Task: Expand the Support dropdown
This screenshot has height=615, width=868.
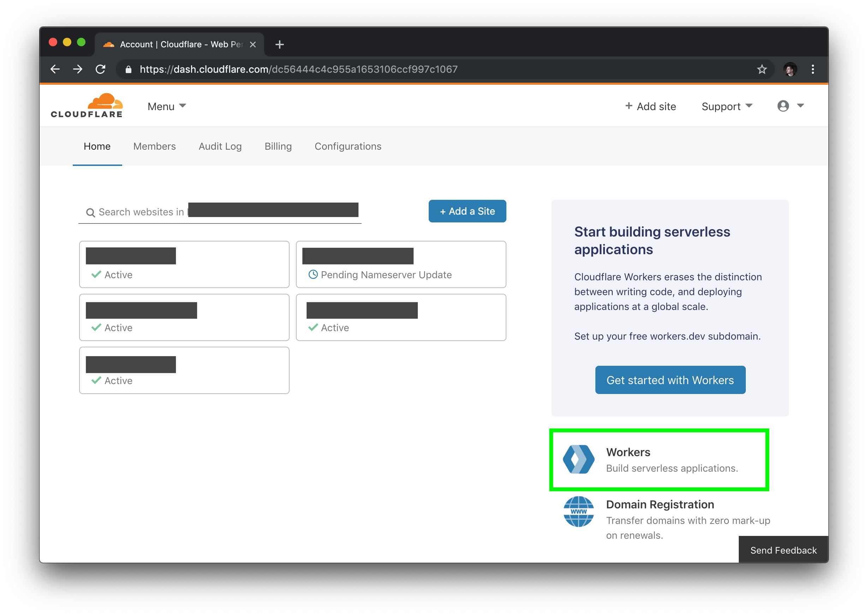Action: [727, 106]
